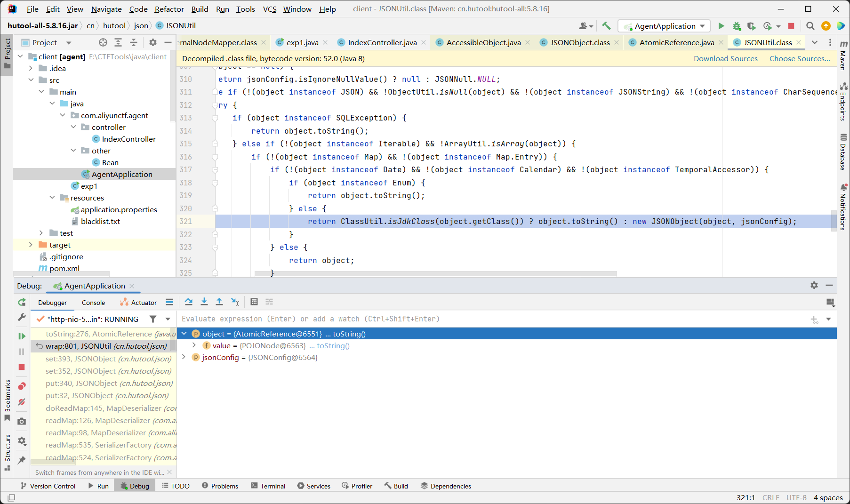Screen dimensions: 850x504
Task: Switch to the Console debug tab
Action: coord(93,303)
